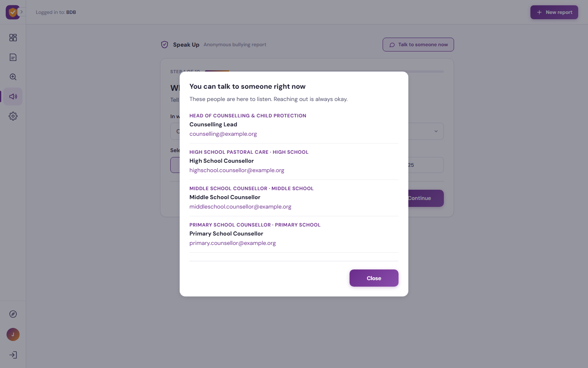The height and width of the screenshot is (368, 588).
Task: Open the dashboard grid icon in sidebar
Action: click(13, 38)
